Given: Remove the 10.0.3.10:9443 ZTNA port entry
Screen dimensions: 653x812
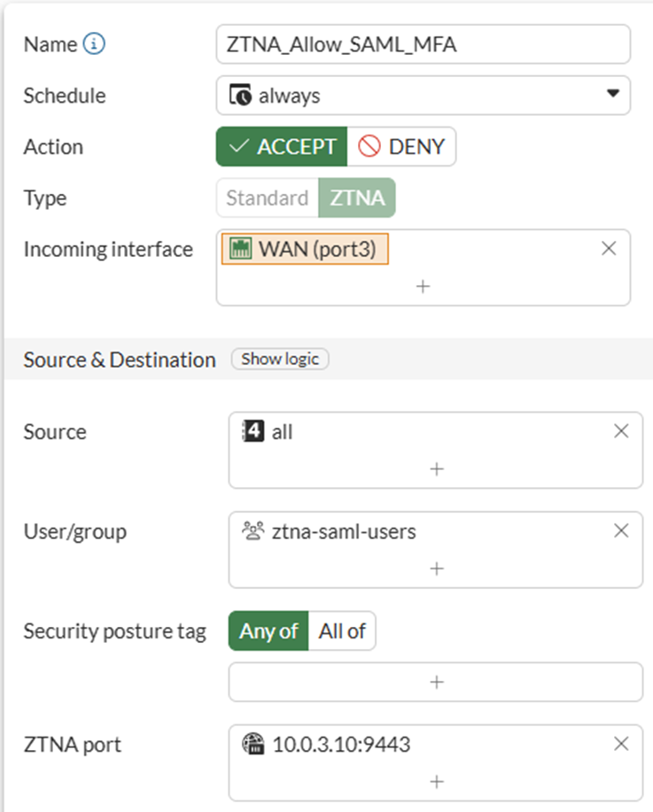Looking at the screenshot, I should (621, 744).
